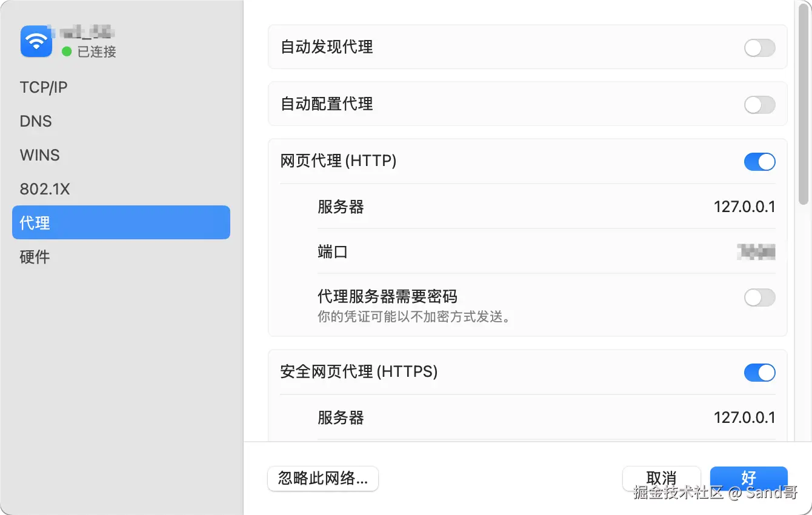Image resolution: width=812 pixels, height=515 pixels.
Task: Click the HTTPS 服务器 address field
Action: point(744,417)
